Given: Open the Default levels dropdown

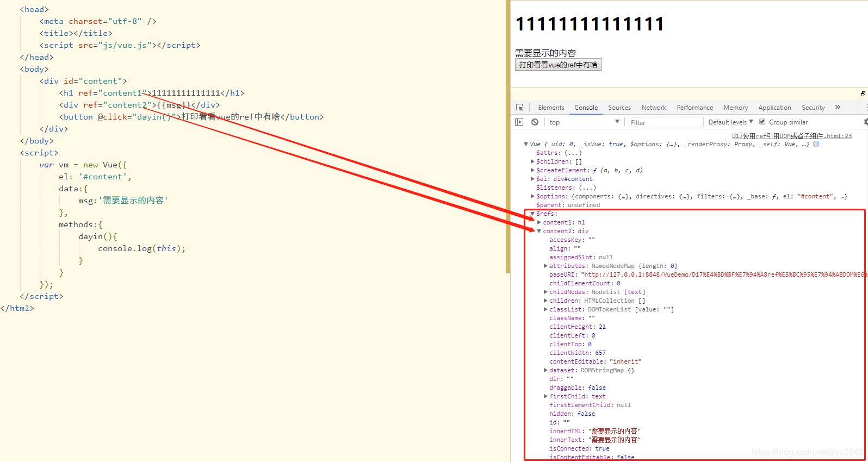Looking at the screenshot, I should 730,122.
